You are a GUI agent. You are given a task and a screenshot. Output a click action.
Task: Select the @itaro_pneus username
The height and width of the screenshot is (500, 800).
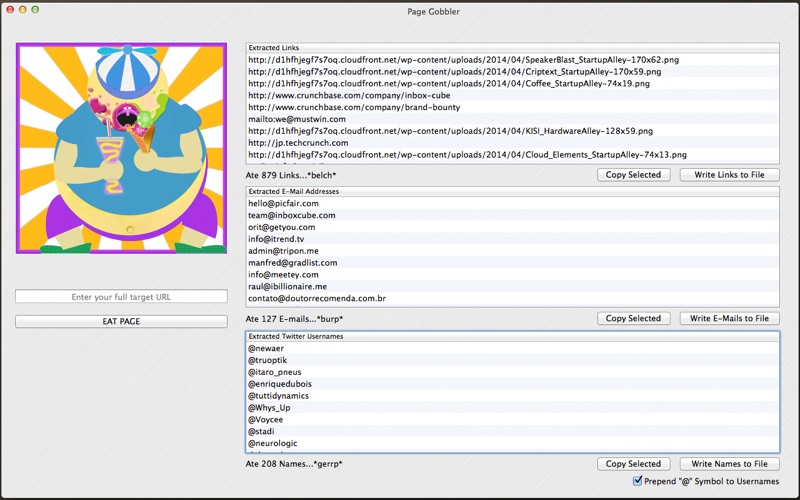512,372
